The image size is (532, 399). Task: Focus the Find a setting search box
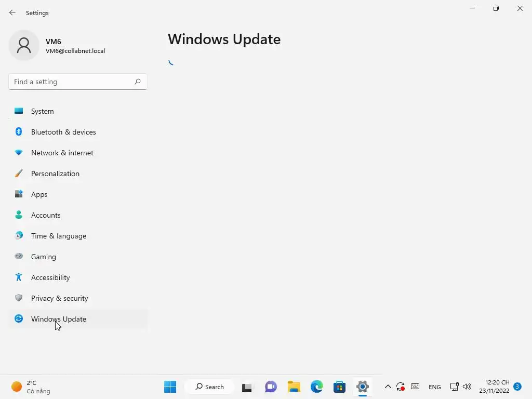coord(78,82)
